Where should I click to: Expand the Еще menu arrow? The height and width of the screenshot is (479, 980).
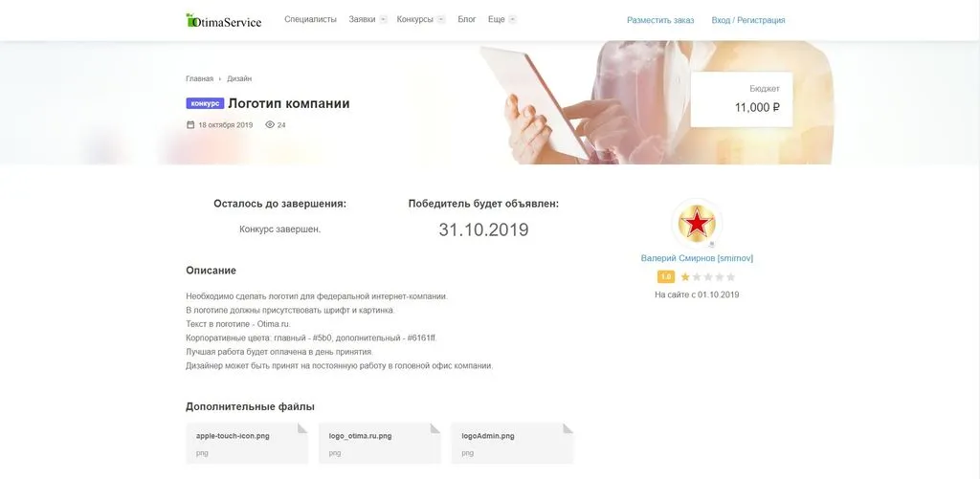click(513, 19)
